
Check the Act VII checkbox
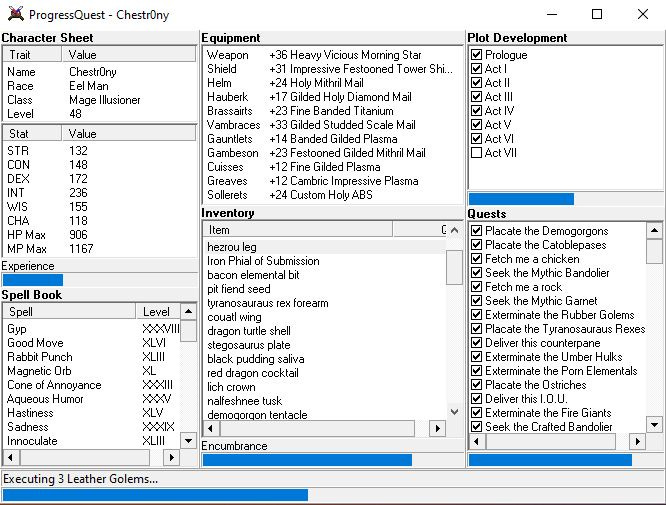(477, 153)
